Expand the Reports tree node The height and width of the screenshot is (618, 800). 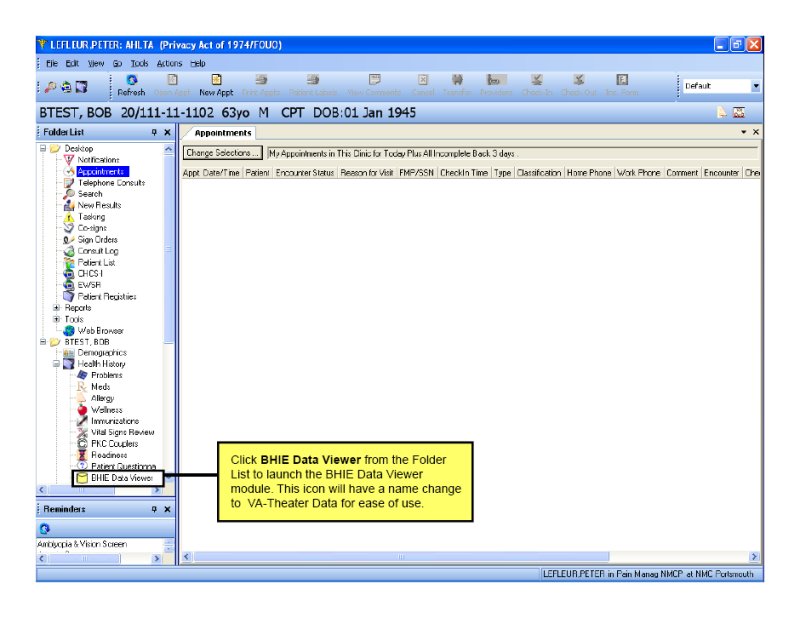click(56, 308)
